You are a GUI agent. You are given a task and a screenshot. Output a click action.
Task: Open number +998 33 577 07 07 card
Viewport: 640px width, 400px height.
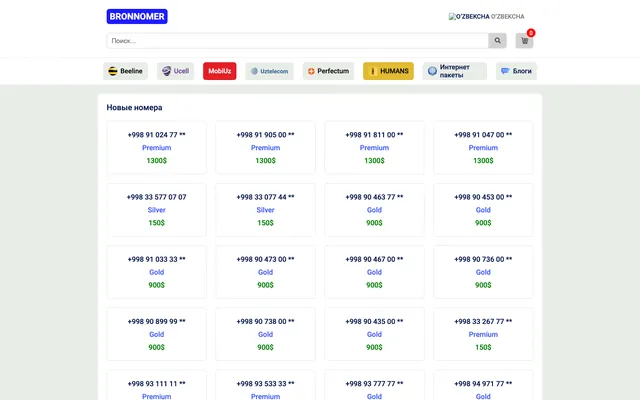tap(157, 210)
